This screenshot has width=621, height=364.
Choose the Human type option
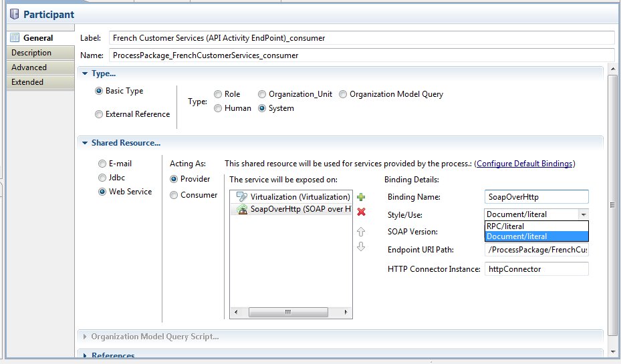[x=218, y=108]
